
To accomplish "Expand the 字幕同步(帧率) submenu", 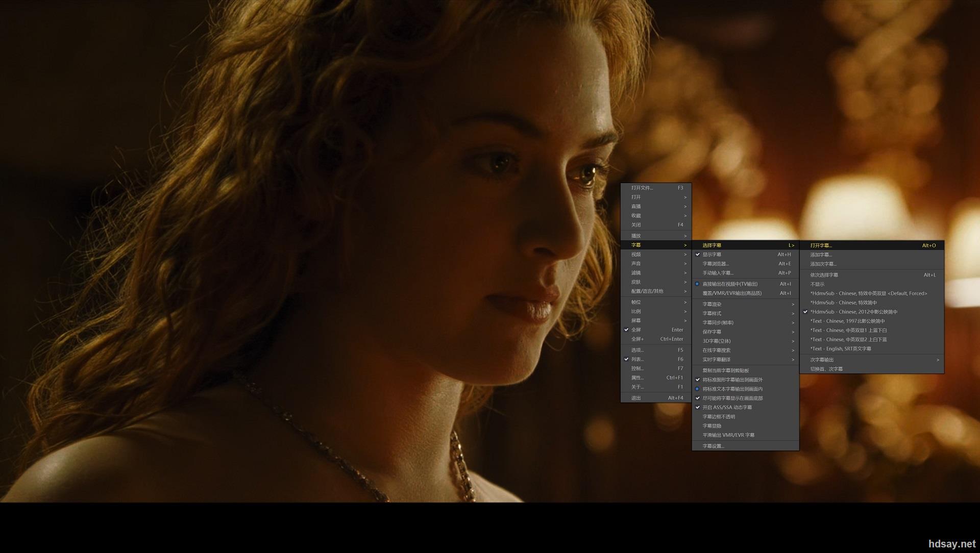I will [745, 322].
